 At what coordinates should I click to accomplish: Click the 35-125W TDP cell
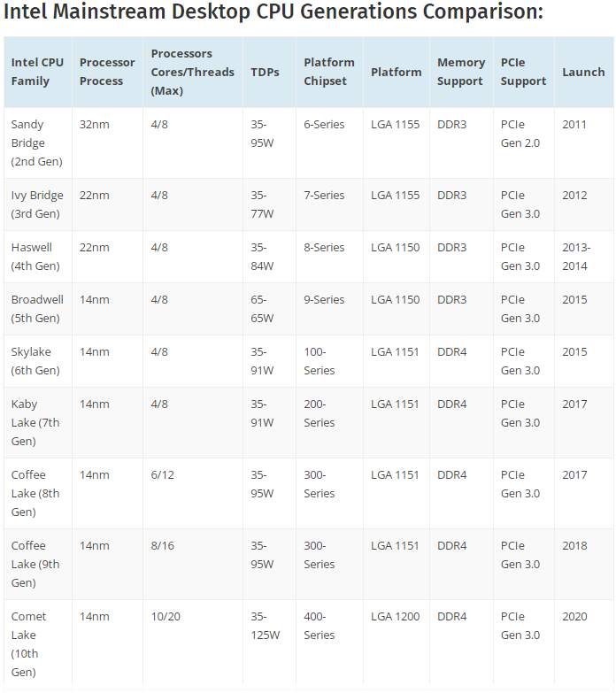tap(266, 626)
